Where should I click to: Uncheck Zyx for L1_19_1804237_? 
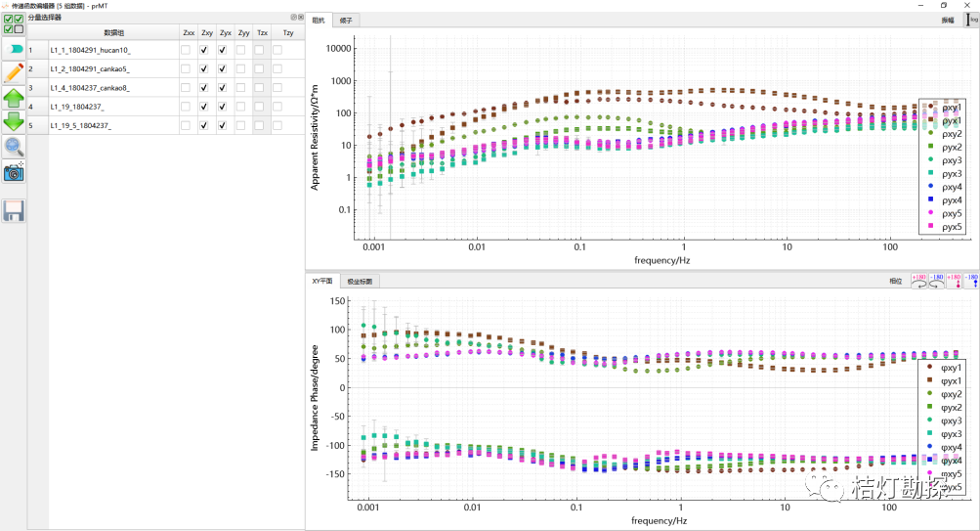tap(222, 107)
